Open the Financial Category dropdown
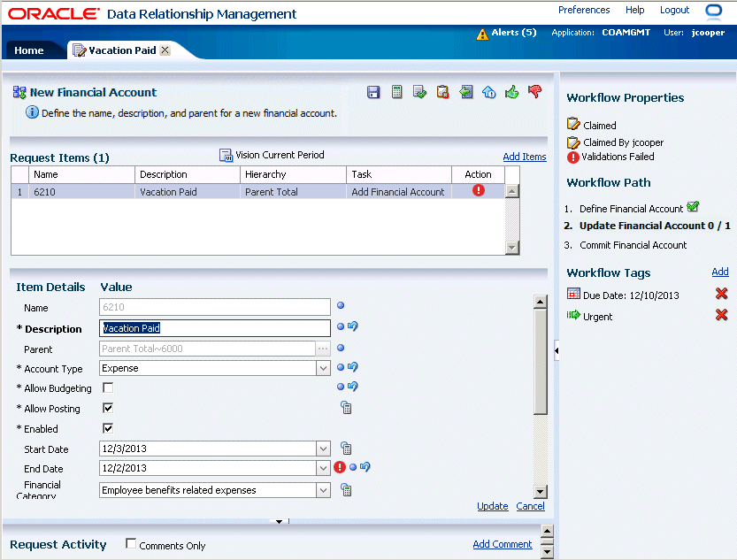Image resolution: width=737 pixels, height=560 pixels. (x=324, y=490)
